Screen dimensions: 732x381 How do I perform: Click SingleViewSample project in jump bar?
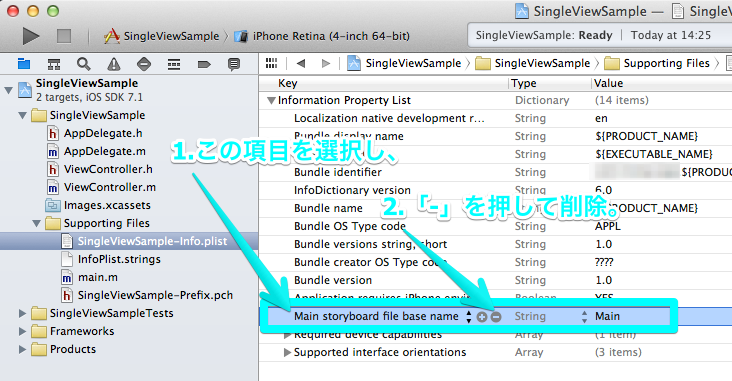pos(404,63)
